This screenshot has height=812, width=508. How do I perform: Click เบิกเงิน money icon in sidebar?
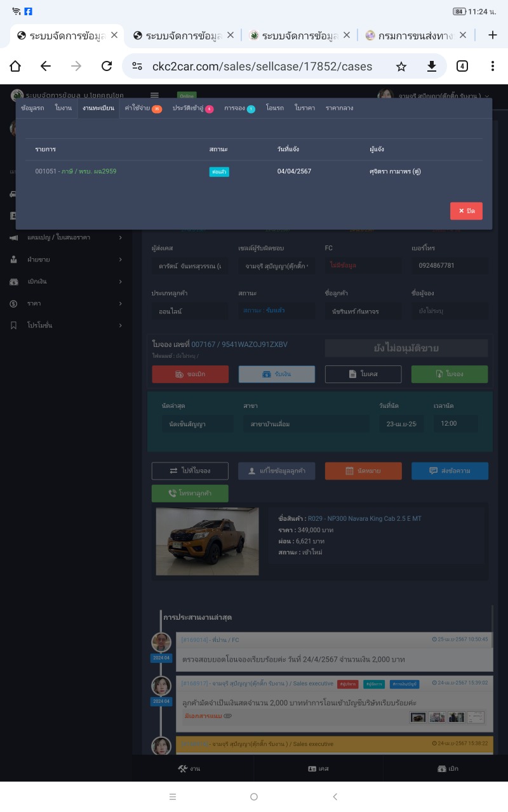tap(13, 281)
